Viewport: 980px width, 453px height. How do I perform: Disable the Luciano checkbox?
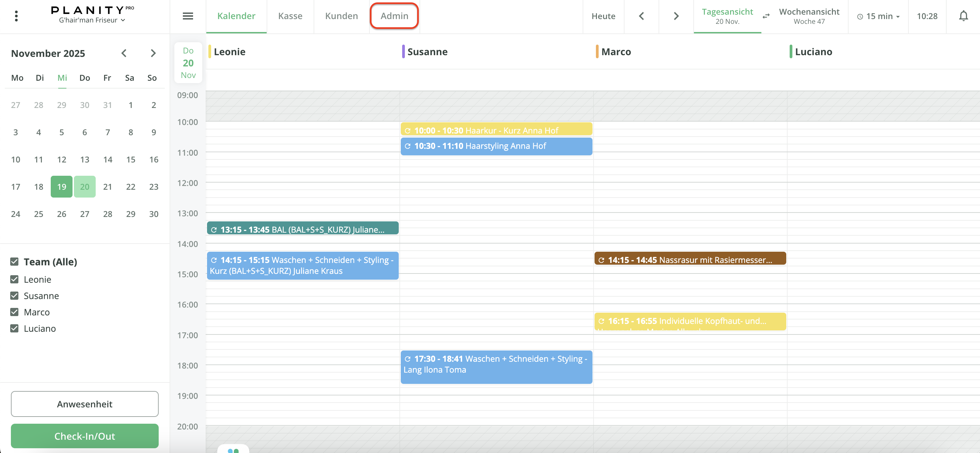pos(14,328)
